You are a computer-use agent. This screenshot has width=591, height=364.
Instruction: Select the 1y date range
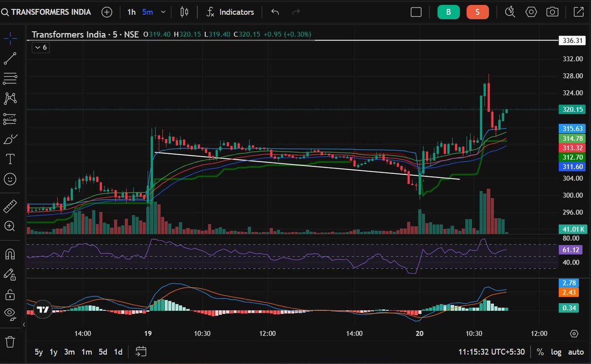tap(54, 352)
